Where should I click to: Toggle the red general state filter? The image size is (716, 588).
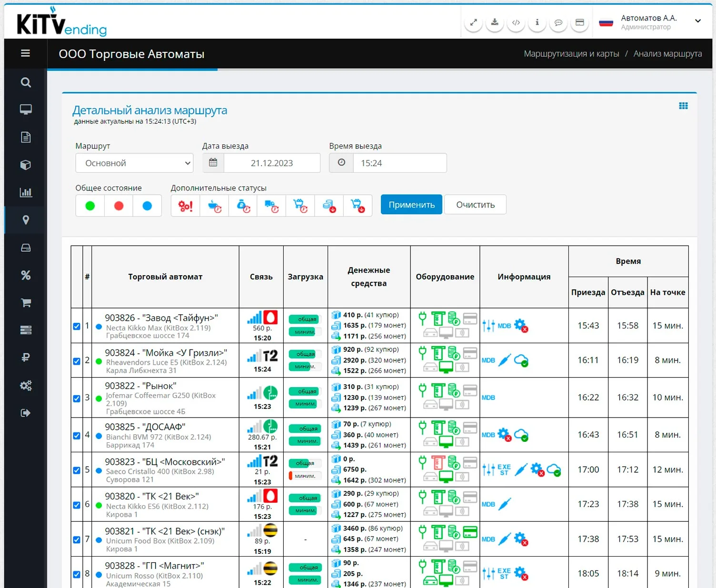[119, 206]
